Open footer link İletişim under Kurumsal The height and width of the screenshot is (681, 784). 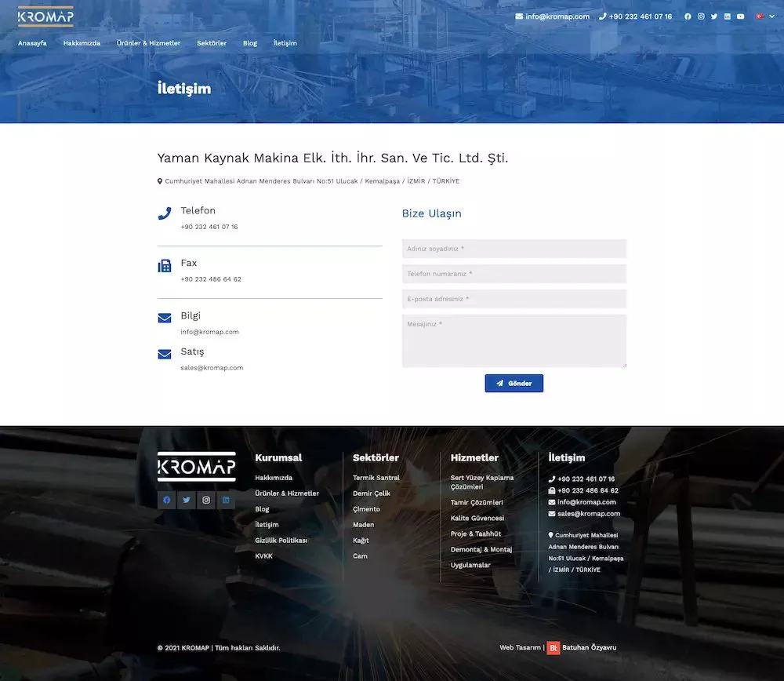pyautogui.click(x=267, y=525)
